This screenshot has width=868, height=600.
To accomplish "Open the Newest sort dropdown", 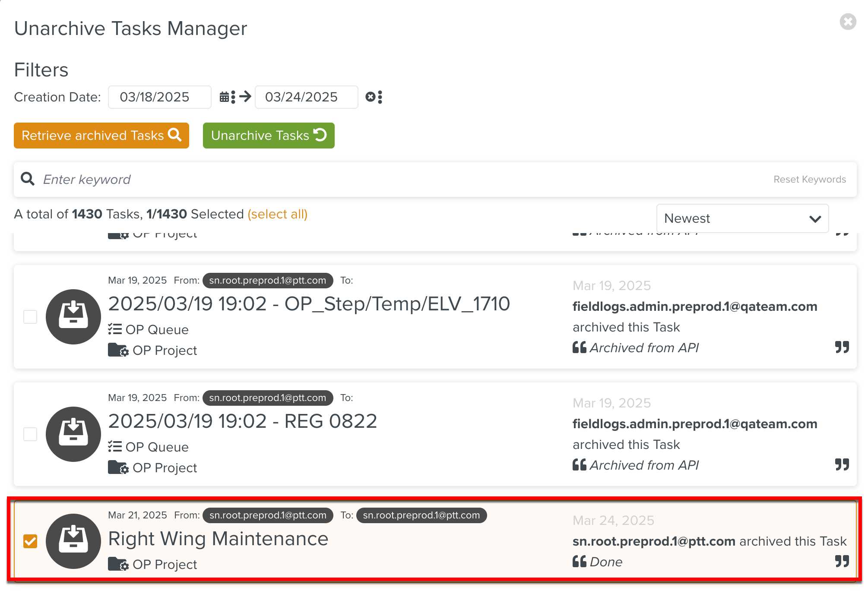I will point(742,218).
